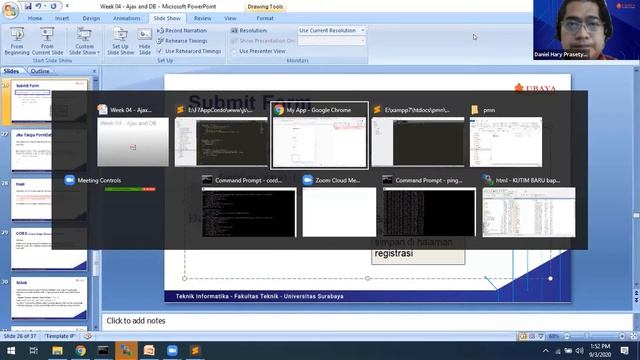
Task: Toggle Use Presenter View checkbox
Action: click(234, 51)
